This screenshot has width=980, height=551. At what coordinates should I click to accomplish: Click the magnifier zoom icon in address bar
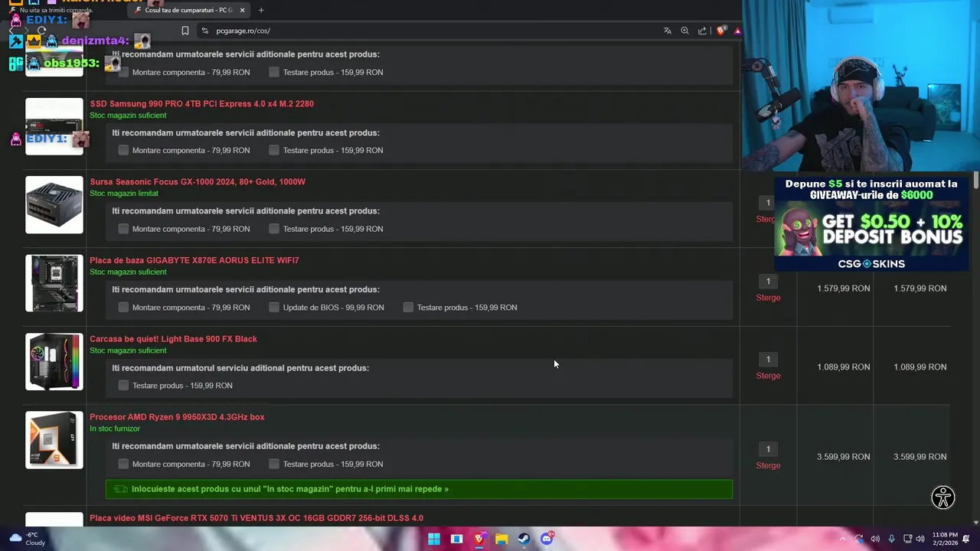click(684, 31)
